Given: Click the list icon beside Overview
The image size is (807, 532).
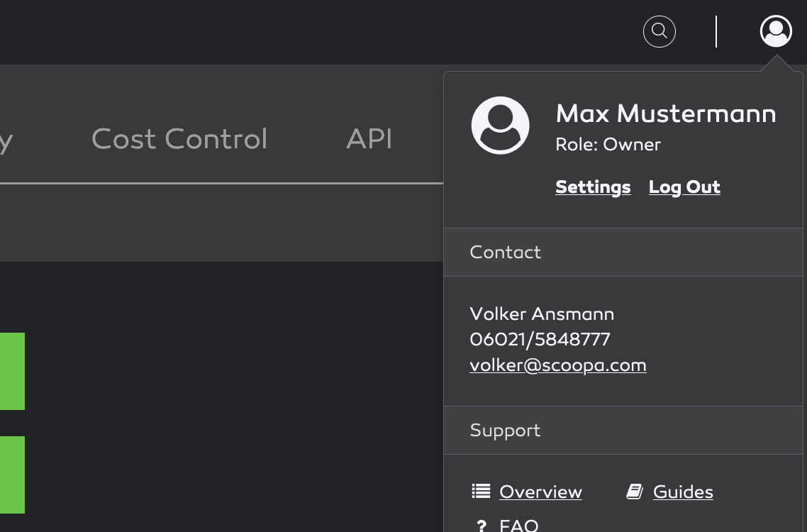Looking at the screenshot, I should pos(481,492).
